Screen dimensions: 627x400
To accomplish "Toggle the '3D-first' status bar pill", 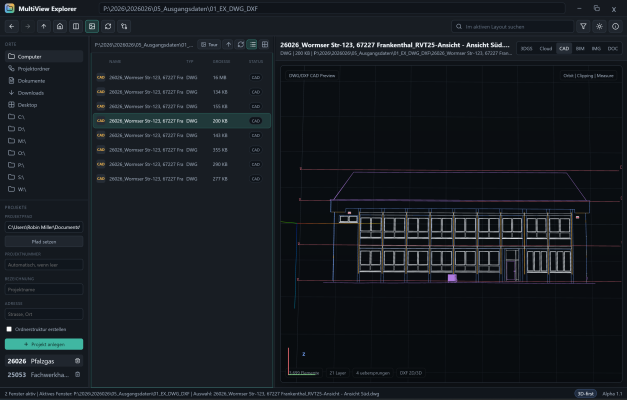I will [585, 394].
